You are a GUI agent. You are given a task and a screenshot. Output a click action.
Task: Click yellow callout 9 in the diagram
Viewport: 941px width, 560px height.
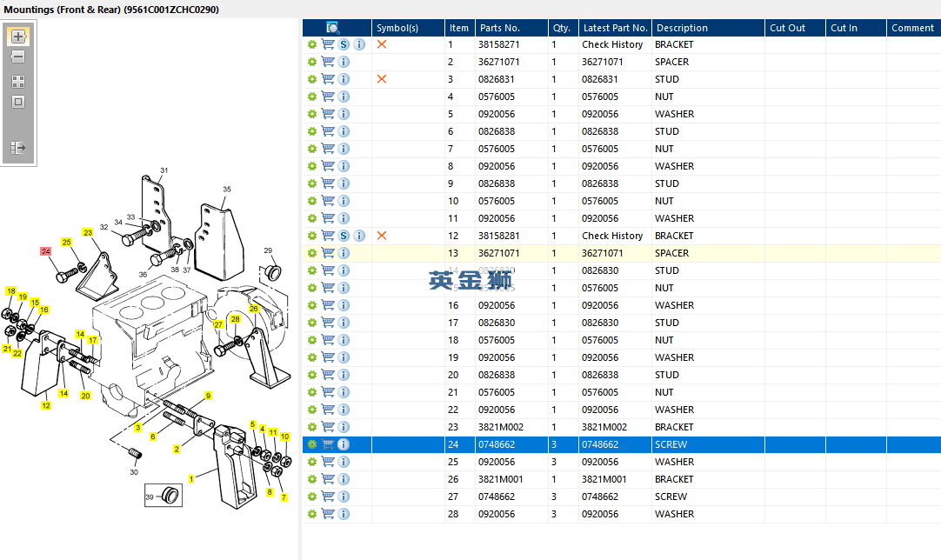click(x=208, y=396)
